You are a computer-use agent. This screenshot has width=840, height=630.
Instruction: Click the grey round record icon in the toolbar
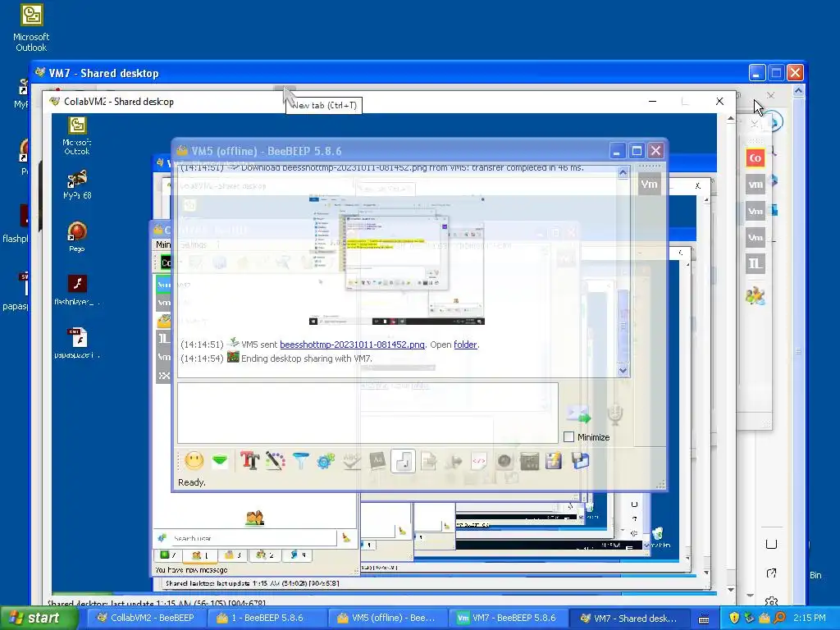point(504,461)
